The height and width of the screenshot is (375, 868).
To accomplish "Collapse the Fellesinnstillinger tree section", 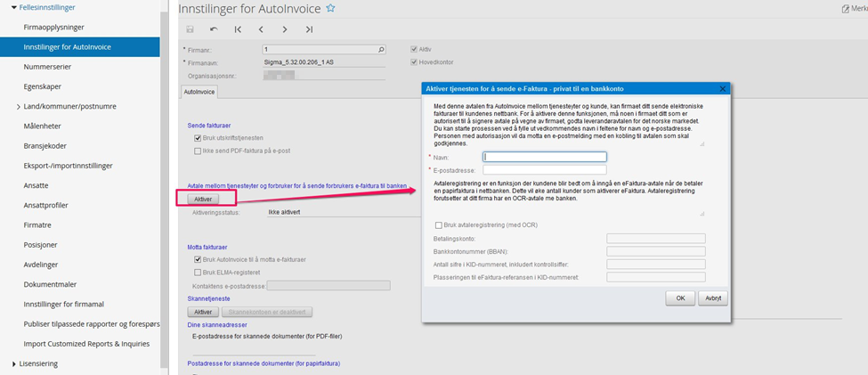I will point(13,8).
